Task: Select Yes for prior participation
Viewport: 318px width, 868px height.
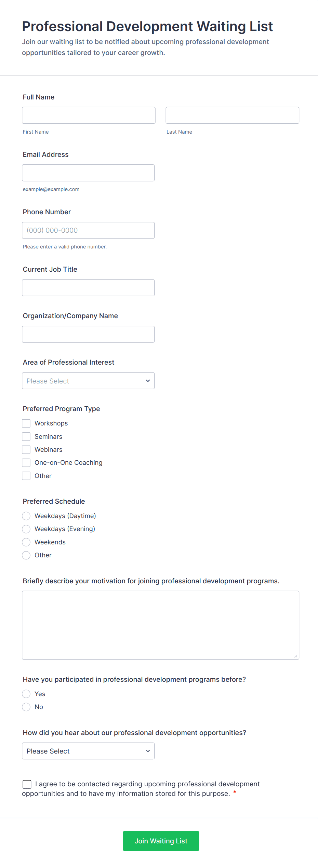Action: tap(26, 694)
